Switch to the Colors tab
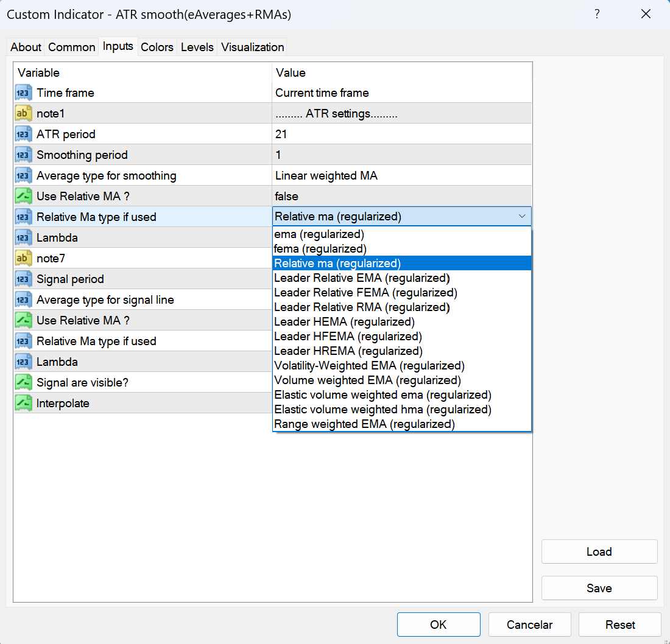Screen dimensions: 670x644 (x=157, y=47)
